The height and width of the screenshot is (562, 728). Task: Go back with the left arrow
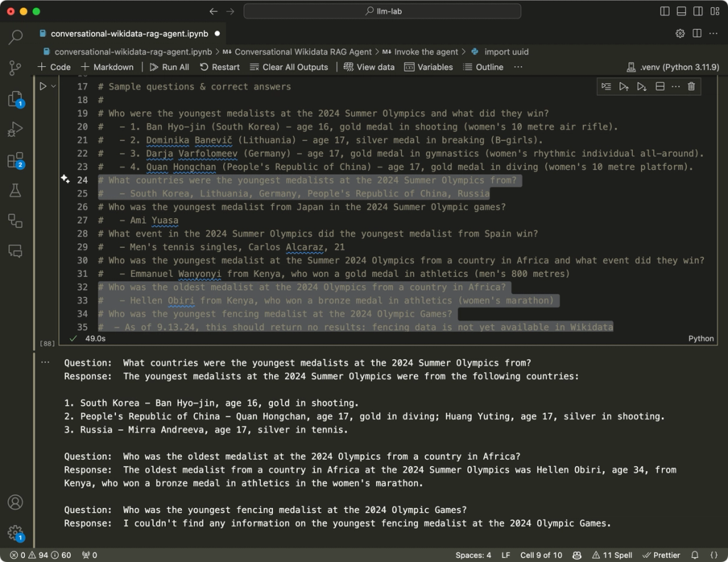213,11
